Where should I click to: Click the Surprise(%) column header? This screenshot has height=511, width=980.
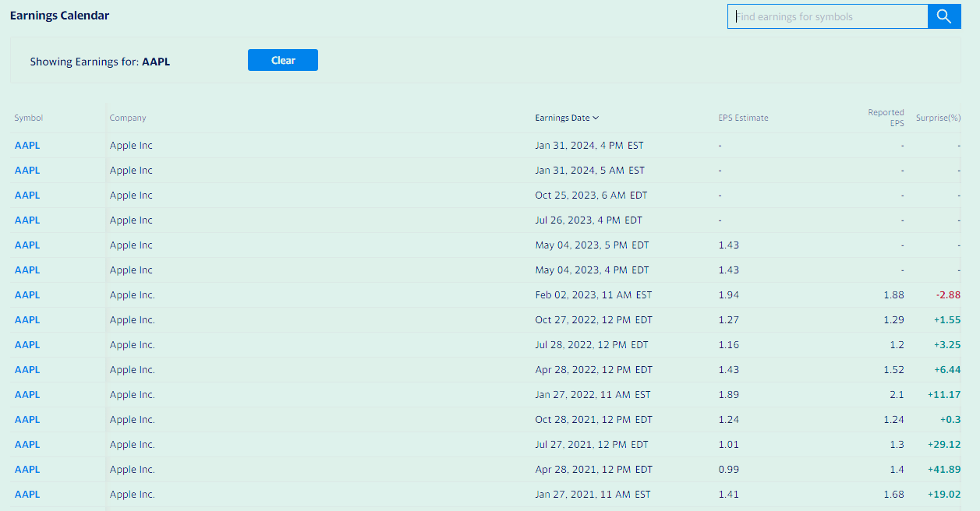939,118
